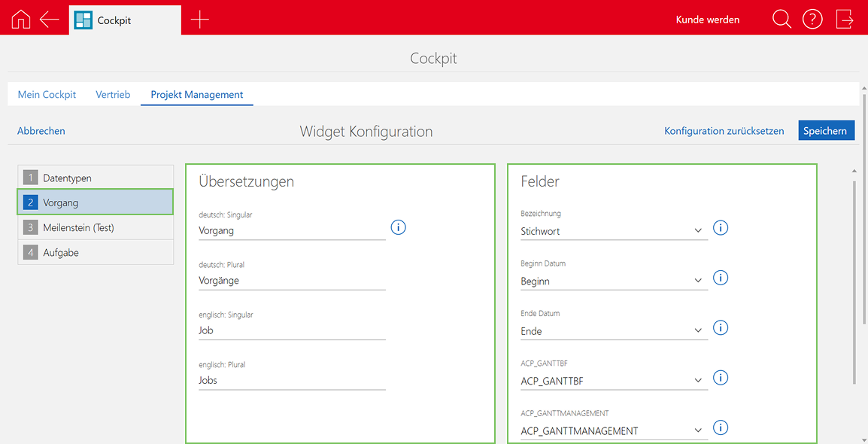This screenshot has height=444, width=868.
Task: Click the help question mark icon
Action: point(812,19)
